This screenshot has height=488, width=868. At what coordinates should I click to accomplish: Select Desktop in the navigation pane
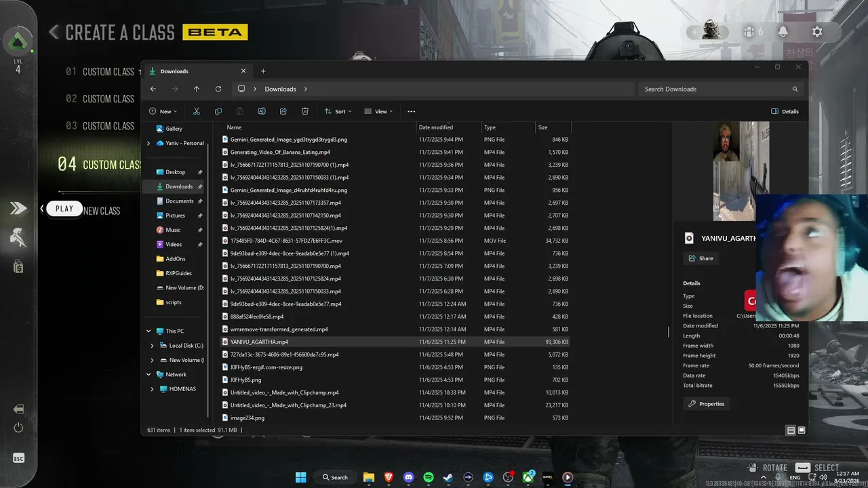tap(176, 172)
